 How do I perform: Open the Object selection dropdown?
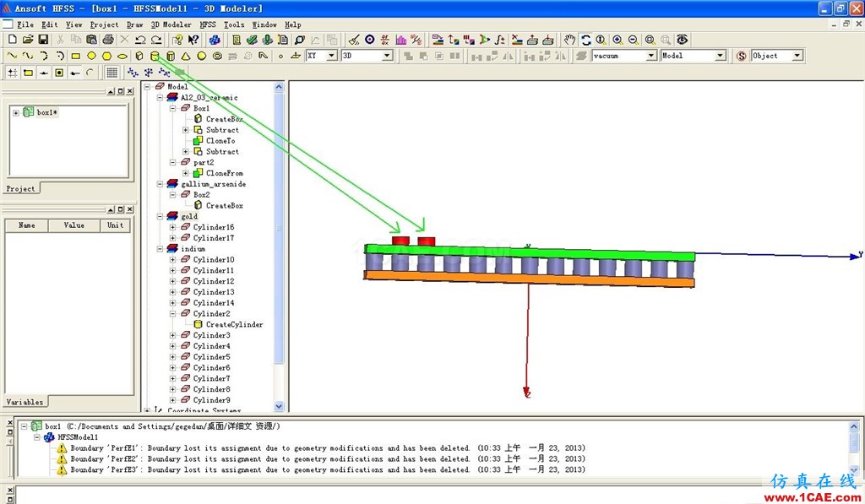(x=797, y=56)
